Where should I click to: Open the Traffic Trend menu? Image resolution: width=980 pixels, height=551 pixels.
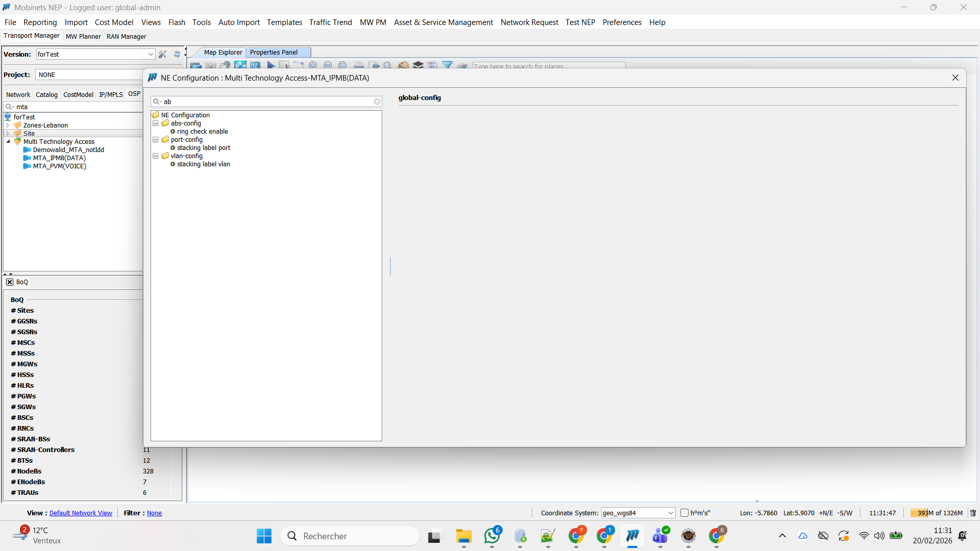(x=330, y=22)
